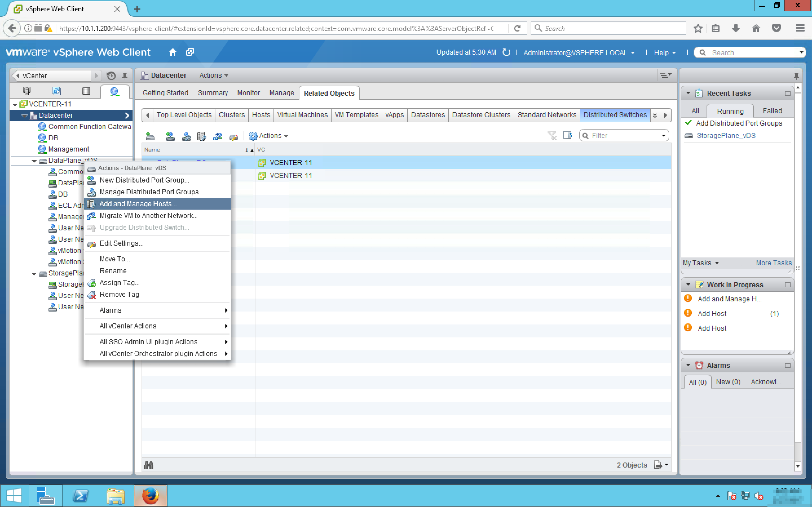Click the refresh icon beside Updated time

[x=506, y=52]
